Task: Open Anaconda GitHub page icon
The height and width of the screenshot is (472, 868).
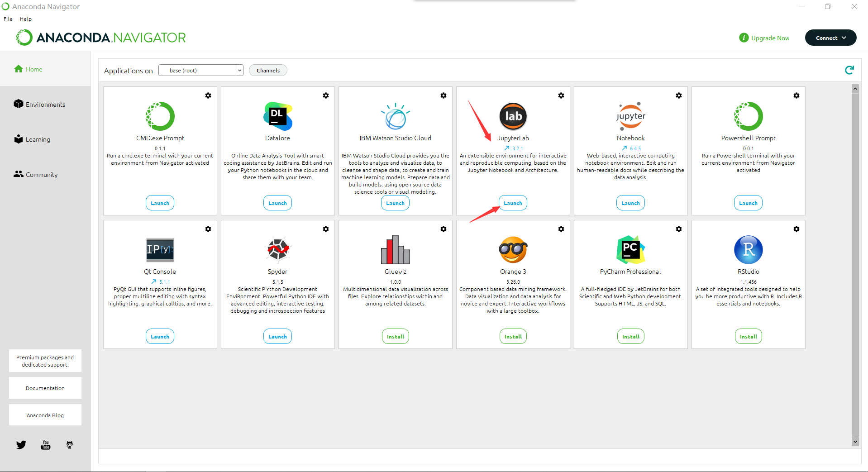Action: (x=70, y=445)
